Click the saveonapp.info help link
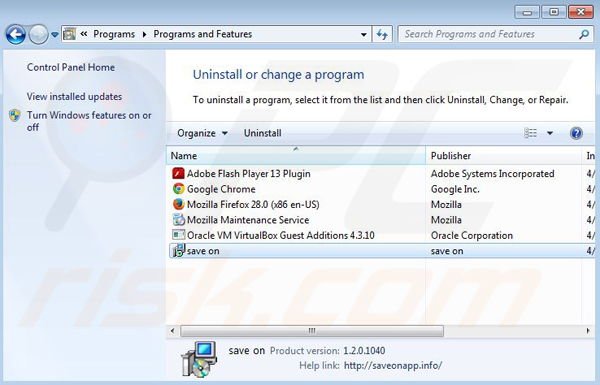 (x=393, y=365)
